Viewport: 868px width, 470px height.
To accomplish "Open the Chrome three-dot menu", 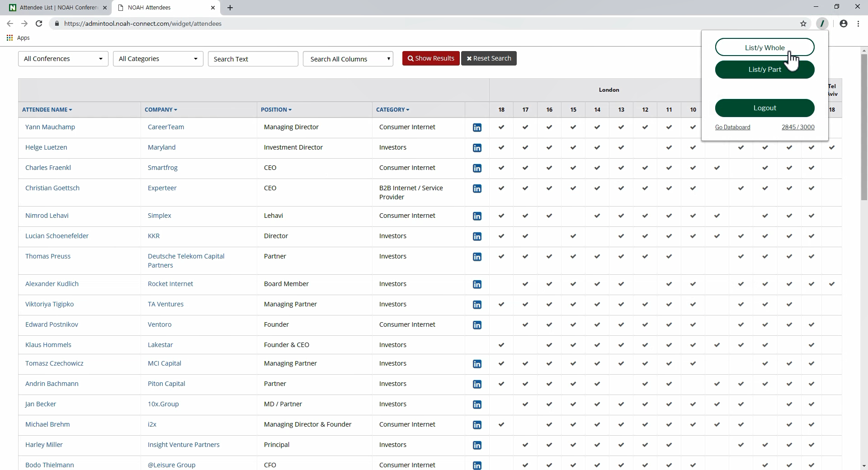I will (x=859, y=23).
